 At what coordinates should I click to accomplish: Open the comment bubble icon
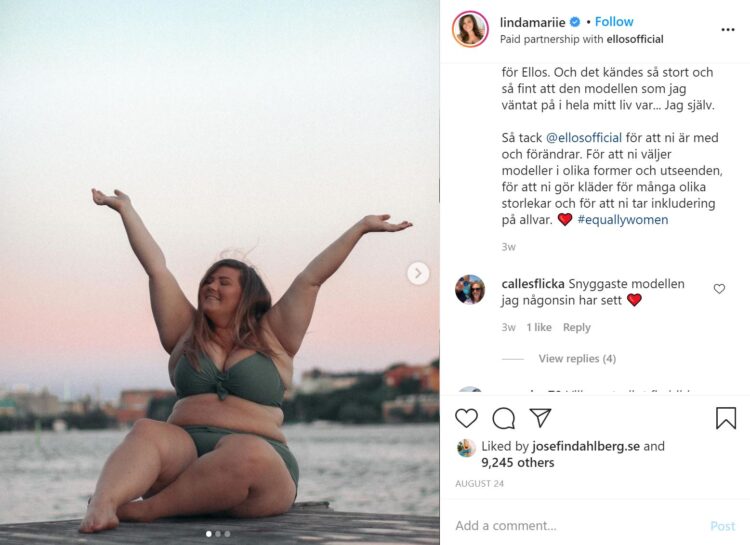pos(504,418)
